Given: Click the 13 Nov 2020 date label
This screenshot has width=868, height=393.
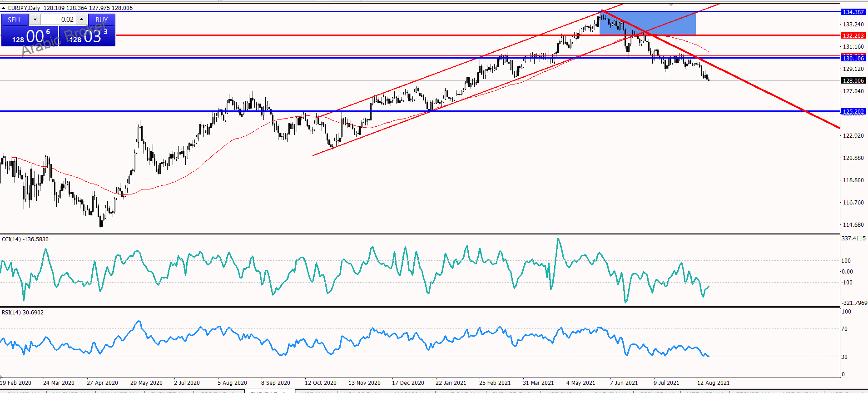Looking at the screenshot, I should [x=364, y=383].
